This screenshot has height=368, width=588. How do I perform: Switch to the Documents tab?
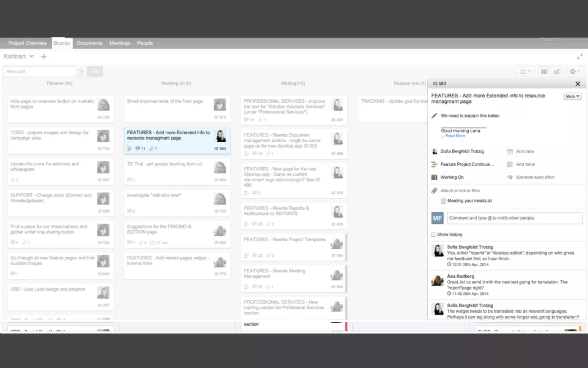click(x=89, y=43)
